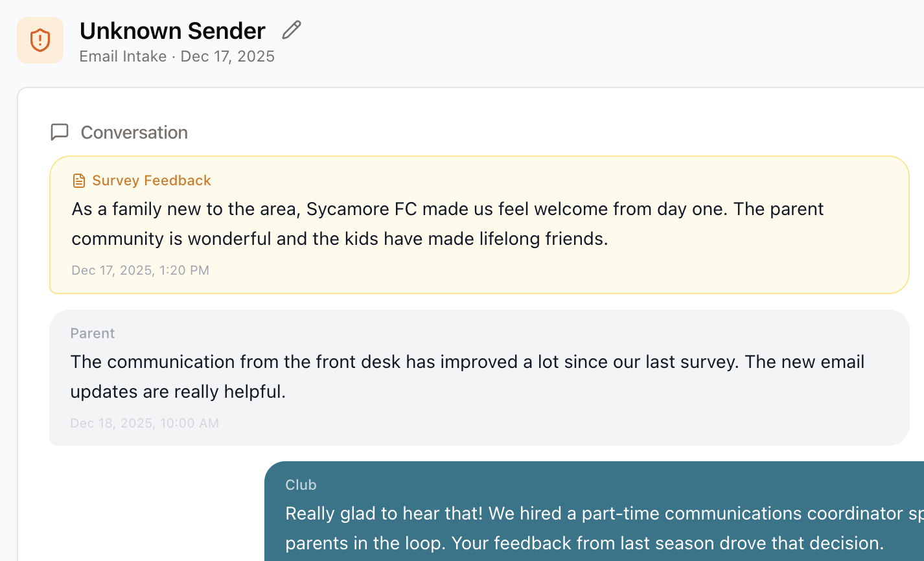
Task: Click the Dec 18, 10:00 AM timestamp
Action: click(x=144, y=423)
